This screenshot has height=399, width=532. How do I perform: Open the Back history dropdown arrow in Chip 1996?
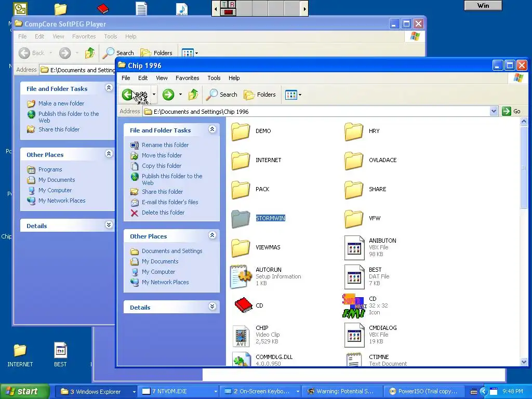click(154, 95)
